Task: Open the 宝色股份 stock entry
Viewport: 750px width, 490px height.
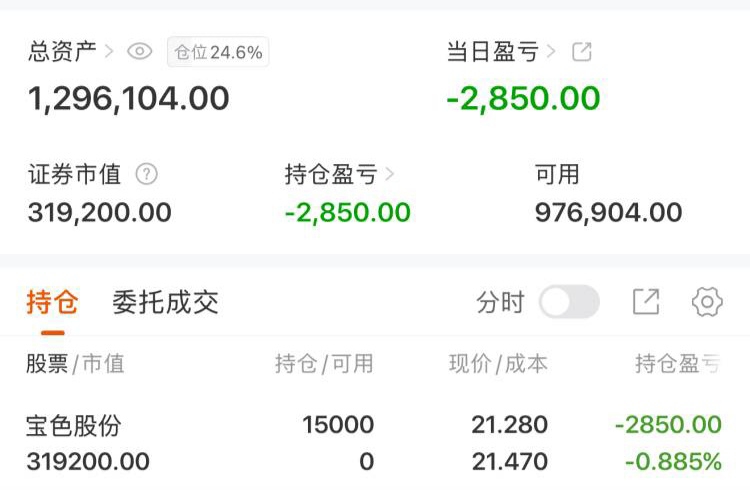Action: [x=74, y=425]
